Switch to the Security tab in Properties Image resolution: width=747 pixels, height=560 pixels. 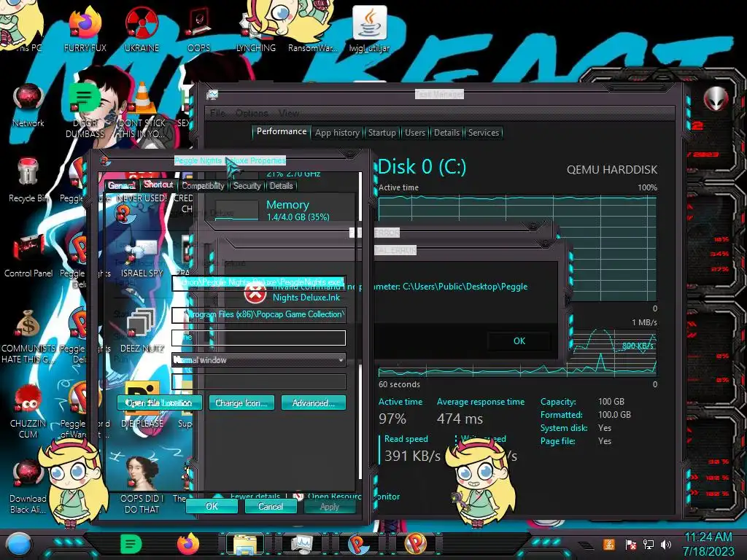pos(247,186)
